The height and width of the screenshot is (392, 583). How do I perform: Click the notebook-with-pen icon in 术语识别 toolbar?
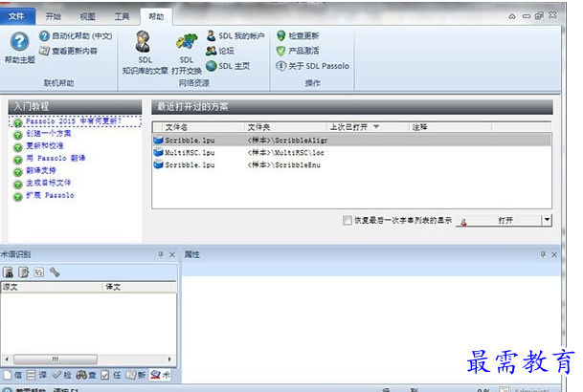click(24, 272)
